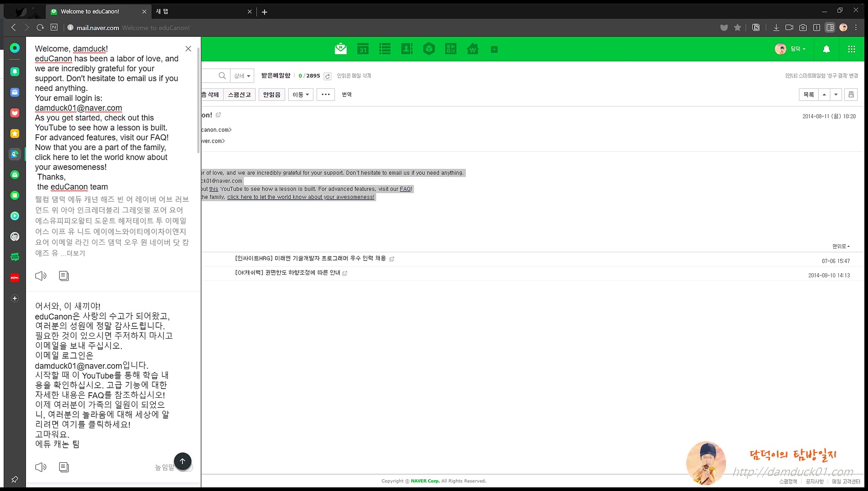The image size is (868, 491).
Task: Go to previous mail with up arrow
Action: (824, 95)
